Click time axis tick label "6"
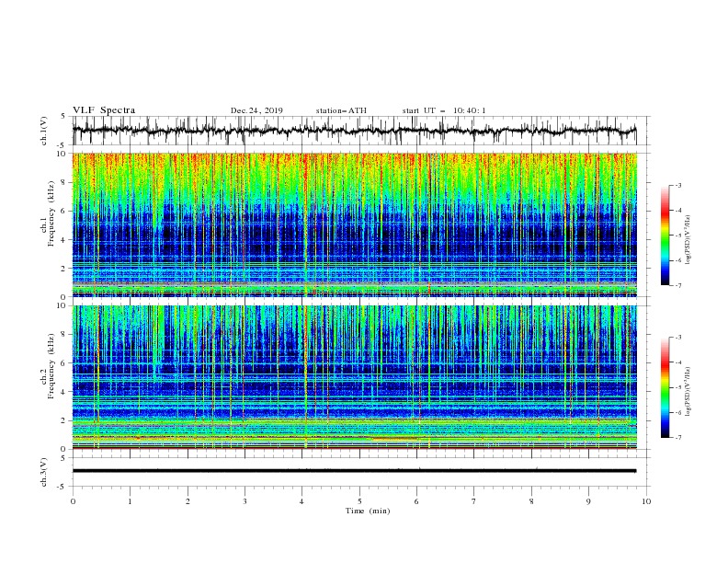728x563 pixels. (416, 501)
